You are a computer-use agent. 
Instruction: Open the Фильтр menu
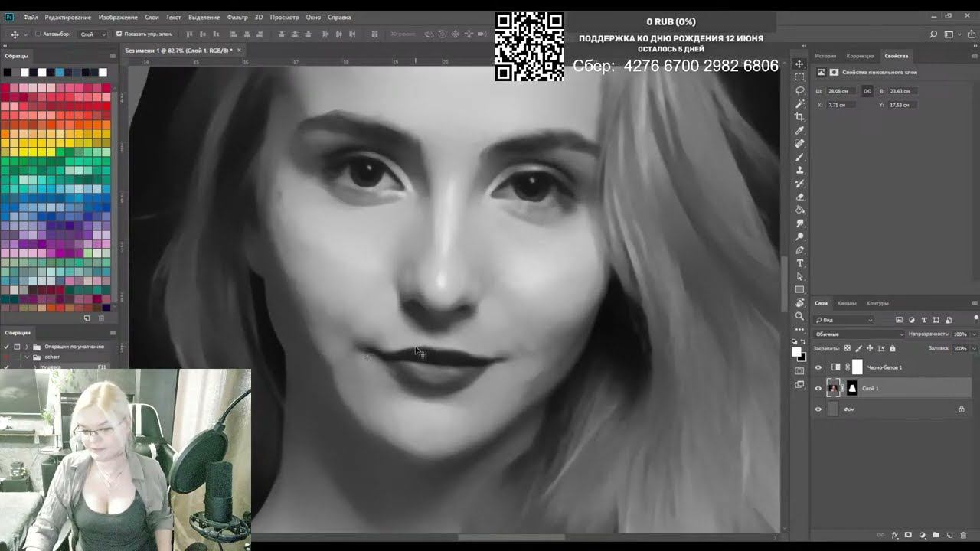[237, 17]
